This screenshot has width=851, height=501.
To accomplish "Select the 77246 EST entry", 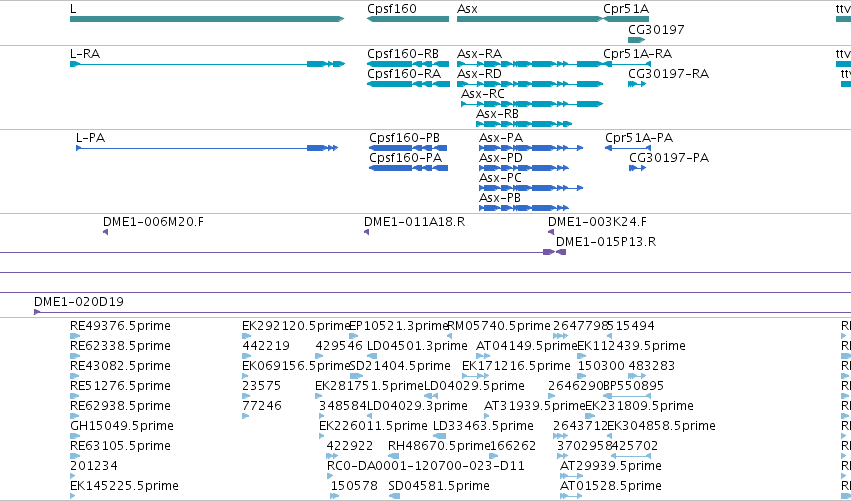I will [246, 416].
